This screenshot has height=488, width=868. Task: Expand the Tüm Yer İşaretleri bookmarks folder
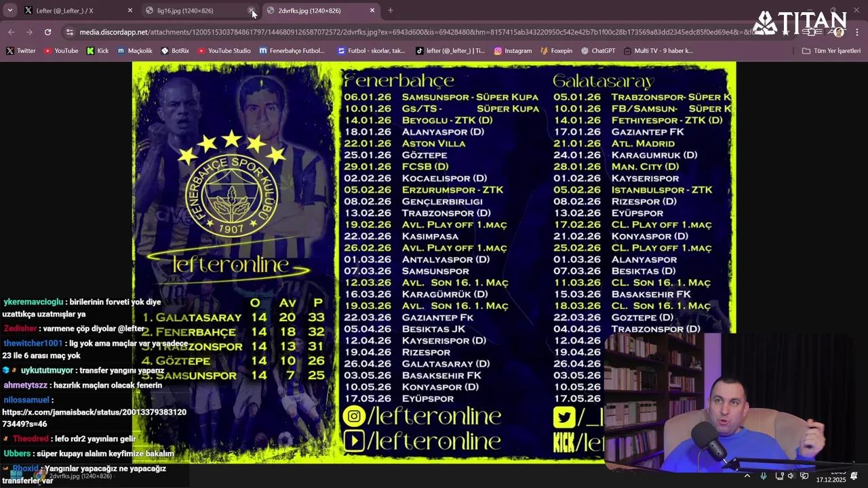coord(831,51)
